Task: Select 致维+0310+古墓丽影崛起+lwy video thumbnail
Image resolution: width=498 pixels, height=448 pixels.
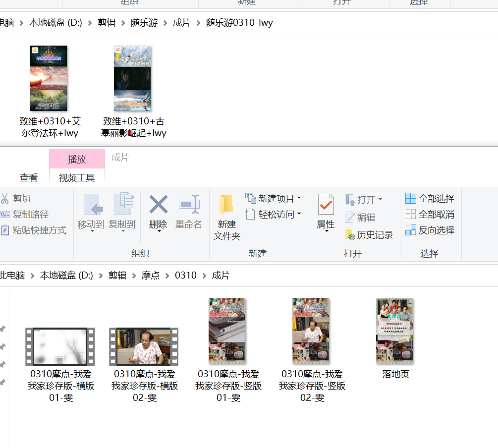Action: pos(132,78)
